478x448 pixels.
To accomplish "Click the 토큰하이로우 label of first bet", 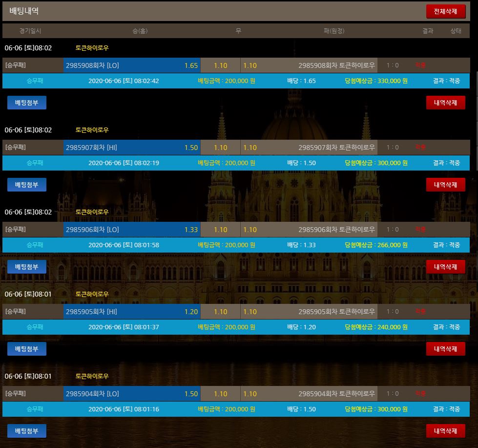I will (x=92, y=48).
